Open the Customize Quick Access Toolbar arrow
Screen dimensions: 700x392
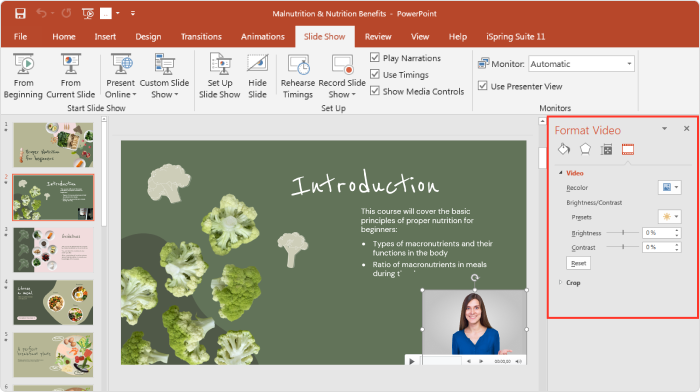(133, 13)
